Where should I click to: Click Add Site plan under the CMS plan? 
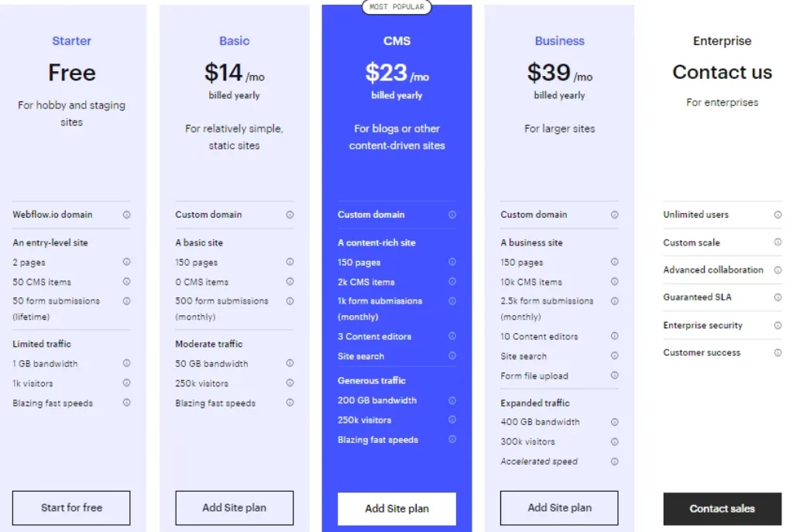click(396, 507)
